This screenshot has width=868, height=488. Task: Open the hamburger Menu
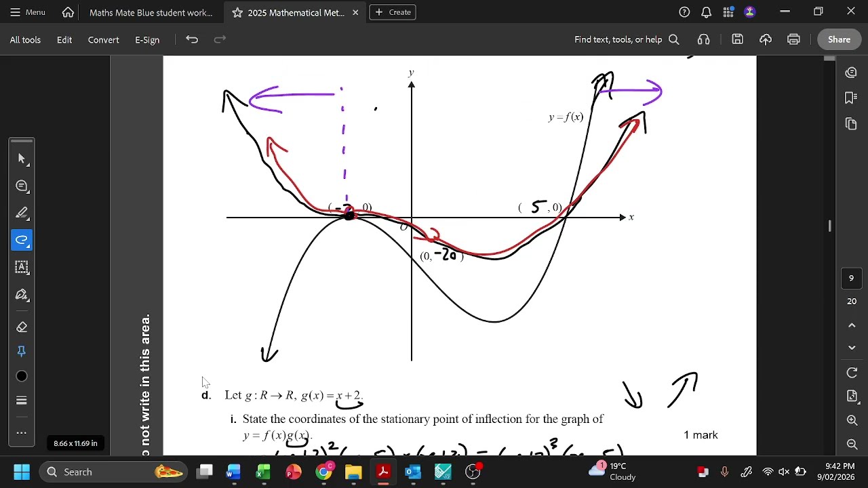[28, 12]
